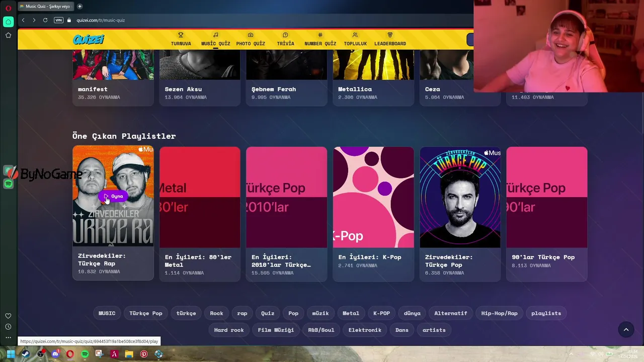Select the K-POP tag chip
The width and height of the screenshot is (644, 362).
coord(381,313)
